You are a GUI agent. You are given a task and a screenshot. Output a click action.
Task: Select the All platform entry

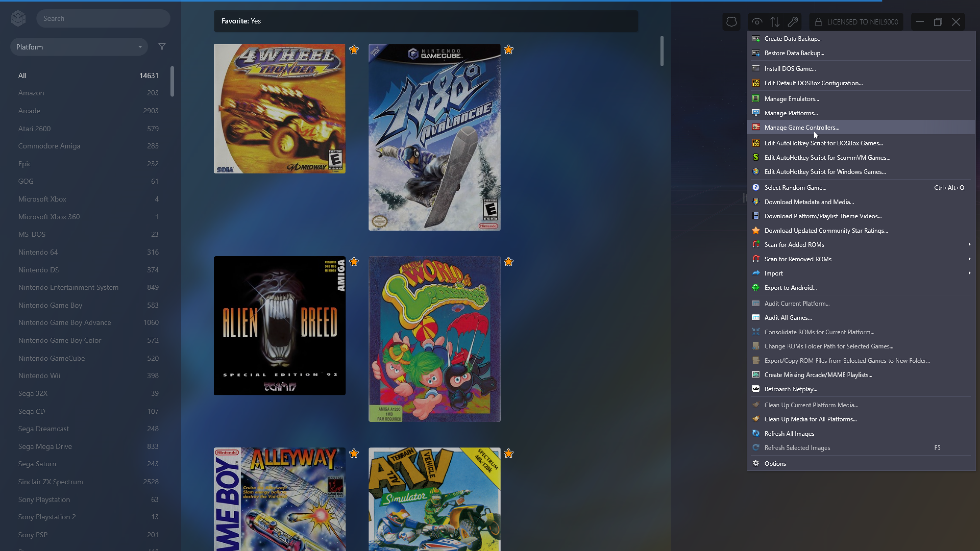[x=88, y=76]
